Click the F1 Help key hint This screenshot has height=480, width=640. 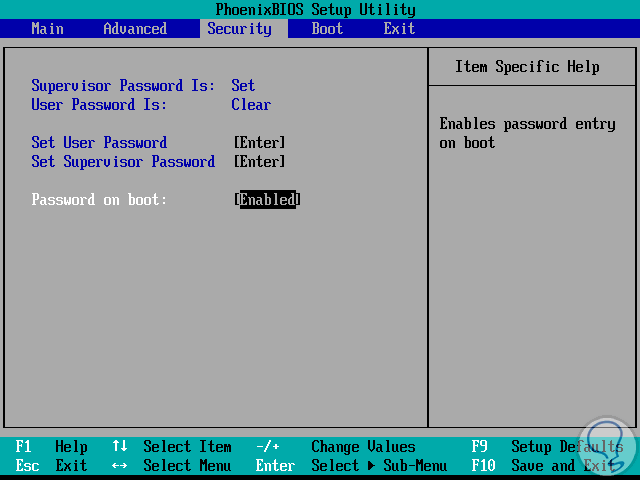(51, 447)
